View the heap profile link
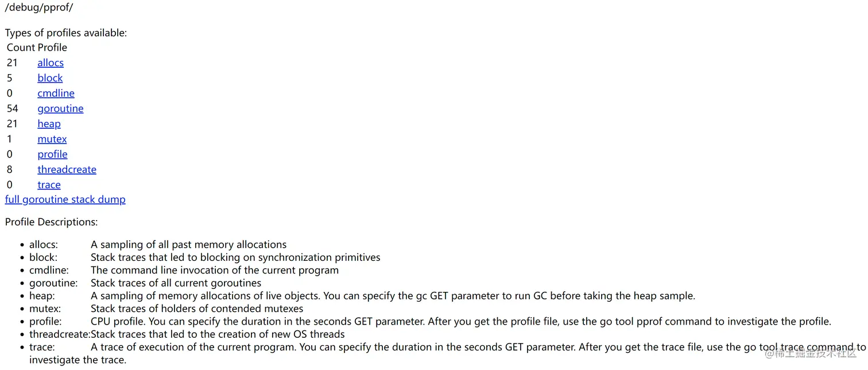The image size is (868, 370). (49, 124)
